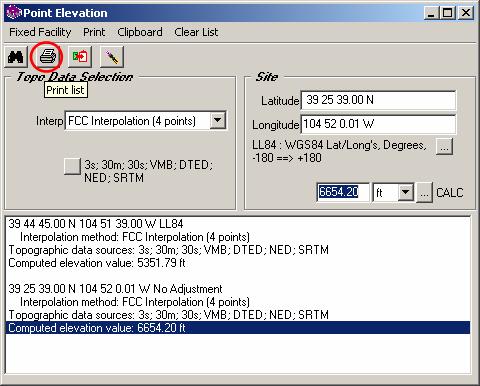480x386 pixels.
Task: Open the Print menu
Action: (94, 32)
